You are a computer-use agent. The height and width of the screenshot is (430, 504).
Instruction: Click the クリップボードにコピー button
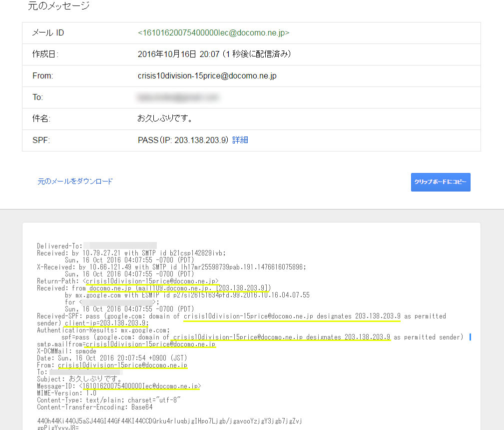point(441,182)
